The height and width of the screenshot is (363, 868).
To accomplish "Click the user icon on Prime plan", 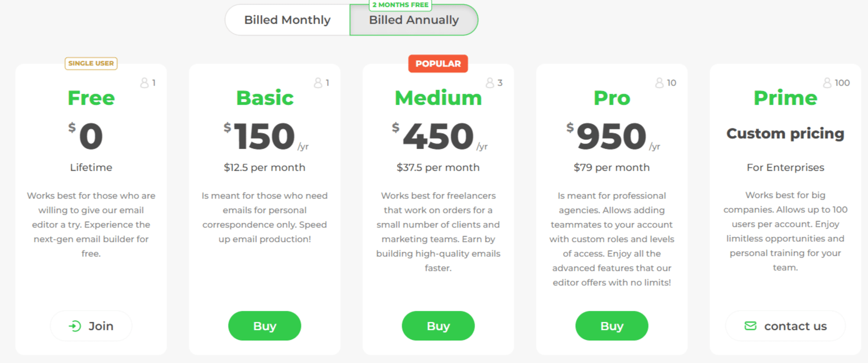I will [x=827, y=83].
